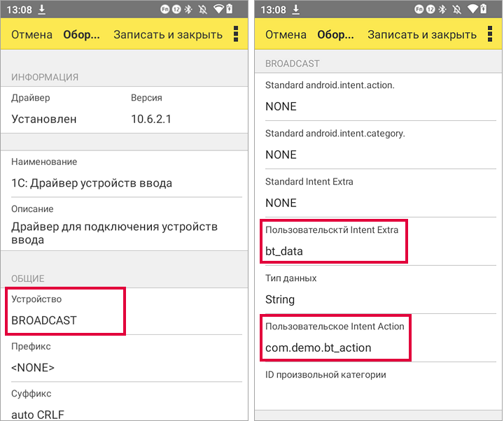504x421 pixels.
Task: Tap the download icon in right status bar
Action: [x=296, y=10]
